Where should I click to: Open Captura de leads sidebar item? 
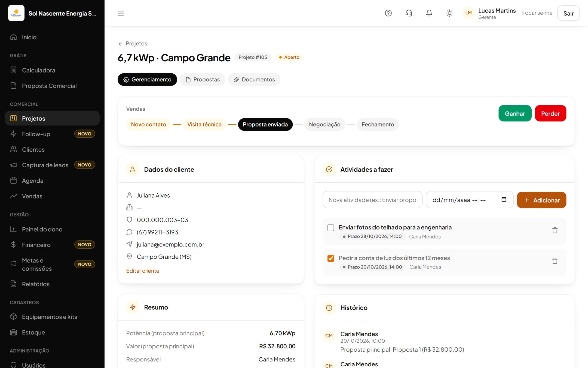click(52, 165)
